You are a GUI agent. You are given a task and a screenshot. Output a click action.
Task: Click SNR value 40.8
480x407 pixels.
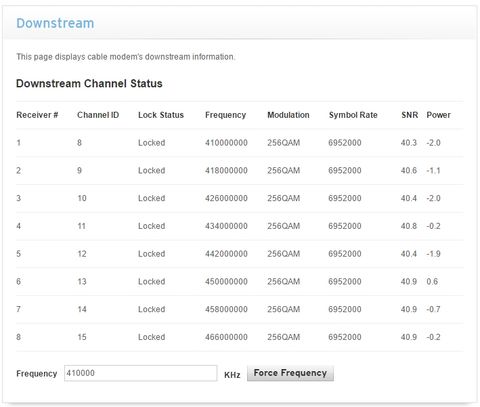pyautogui.click(x=409, y=226)
